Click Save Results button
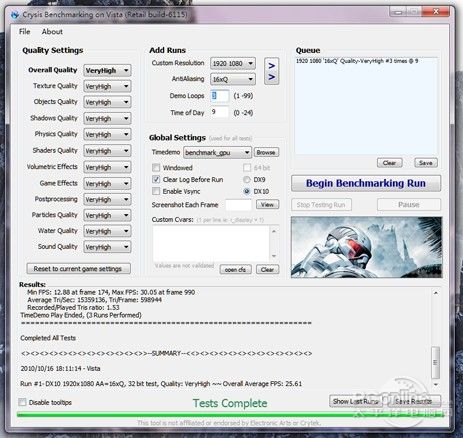 click(413, 401)
